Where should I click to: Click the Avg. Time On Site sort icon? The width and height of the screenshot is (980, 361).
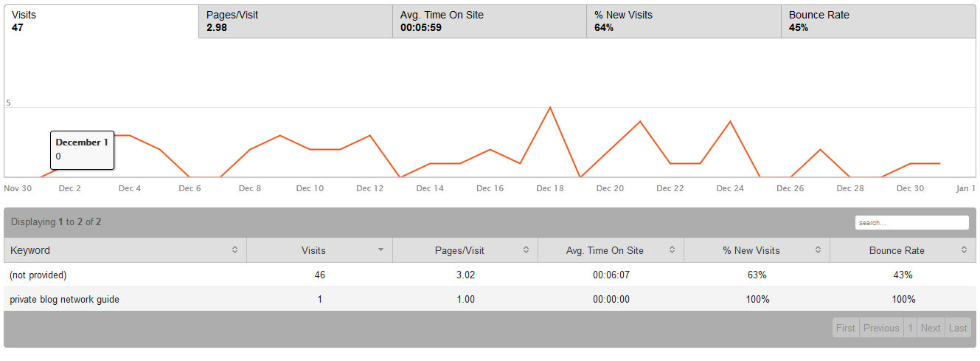coord(672,250)
